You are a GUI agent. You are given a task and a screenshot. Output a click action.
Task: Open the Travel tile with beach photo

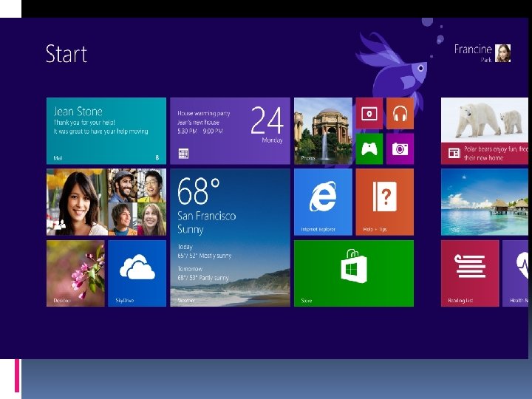pos(485,202)
